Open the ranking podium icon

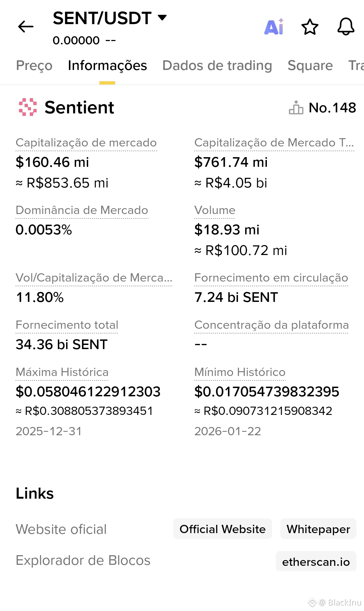pos(296,108)
